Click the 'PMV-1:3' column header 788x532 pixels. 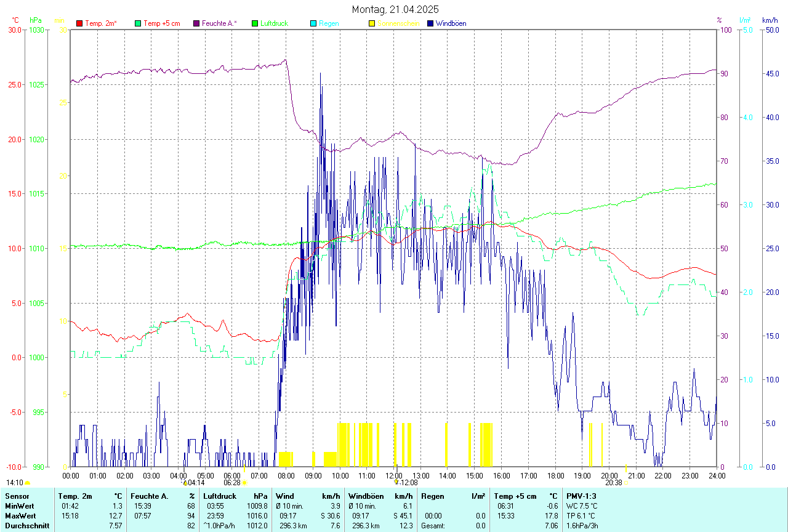point(582,496)
